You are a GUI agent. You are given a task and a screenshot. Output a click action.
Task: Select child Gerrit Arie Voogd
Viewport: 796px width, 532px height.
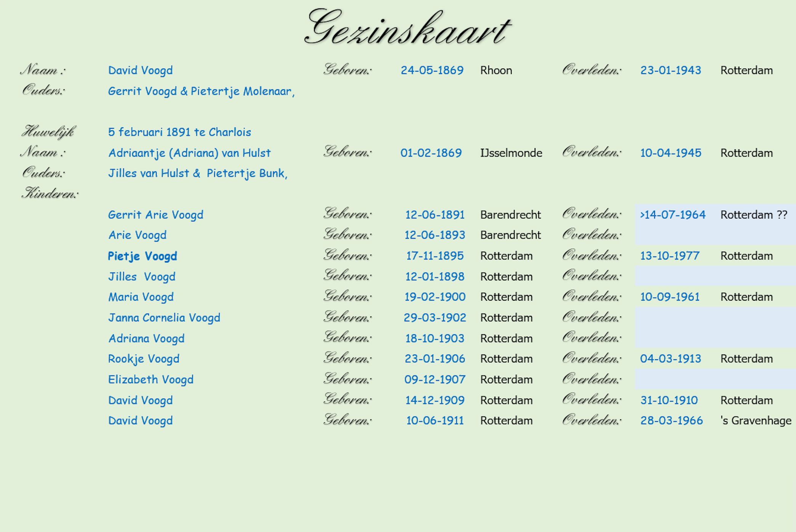tap(155, 215)
